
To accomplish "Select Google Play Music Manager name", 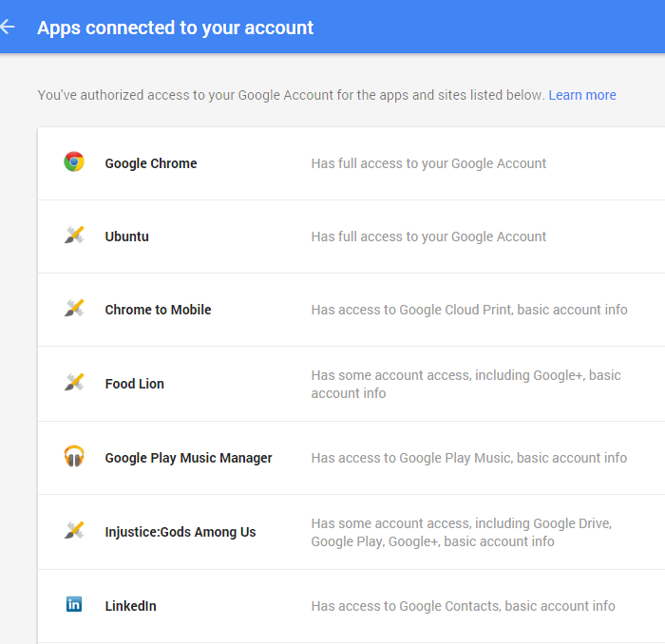I will tap(188, 458).
